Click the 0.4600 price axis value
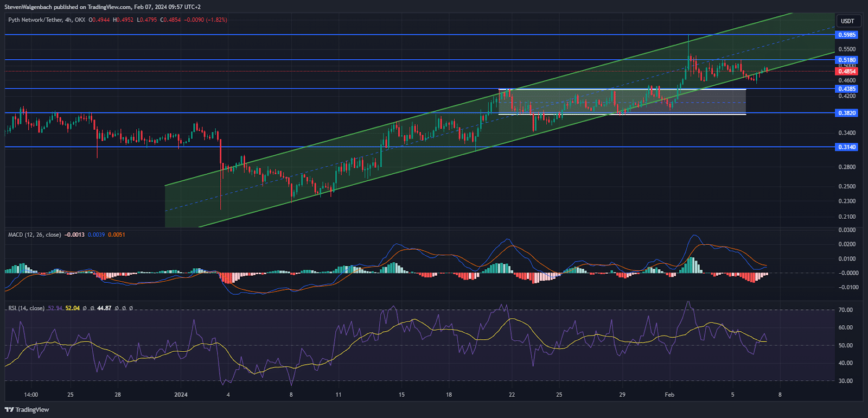Viewport: 868px width, 418px height. (x=847, y=81)
